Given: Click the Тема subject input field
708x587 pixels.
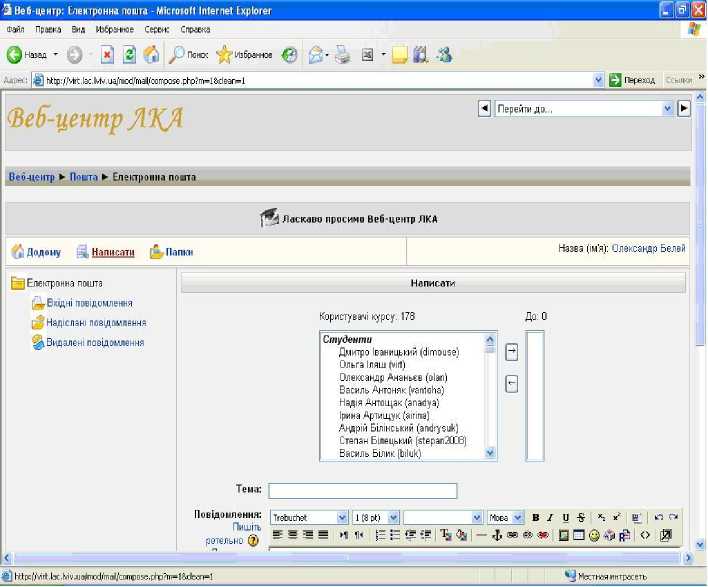Looking at the screenshot, I should 362,490.
